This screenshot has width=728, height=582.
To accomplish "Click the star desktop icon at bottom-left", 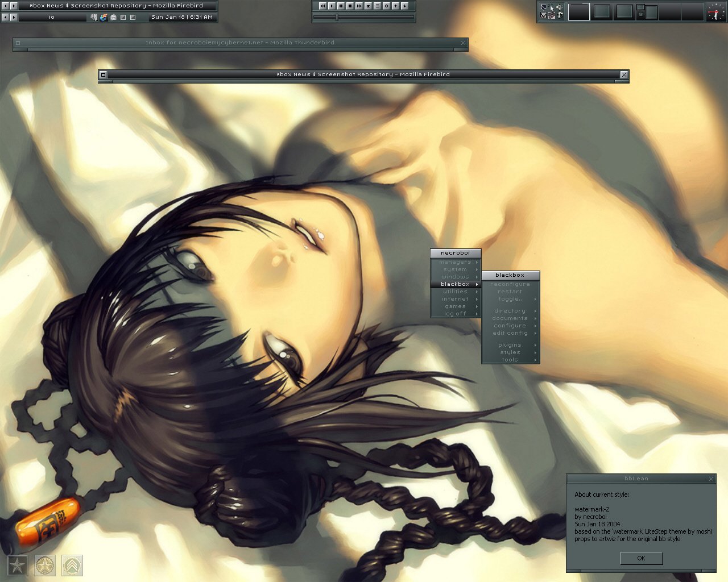I will click(x=18, y=566).
